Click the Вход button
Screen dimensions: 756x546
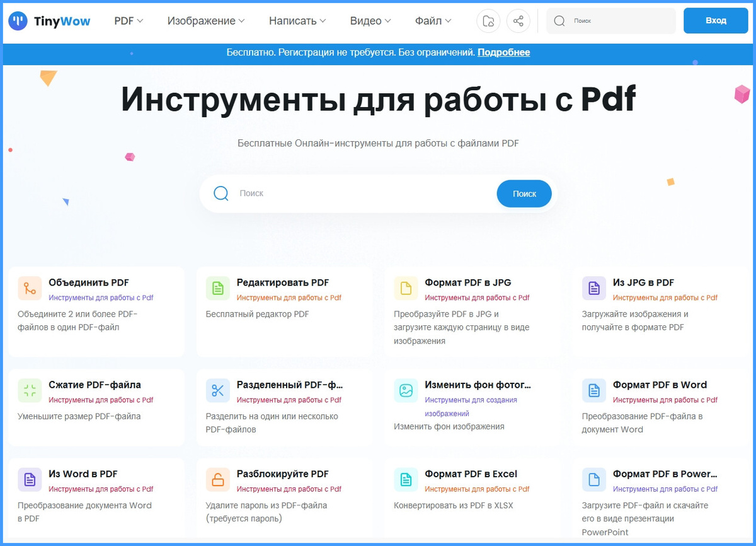716,20
